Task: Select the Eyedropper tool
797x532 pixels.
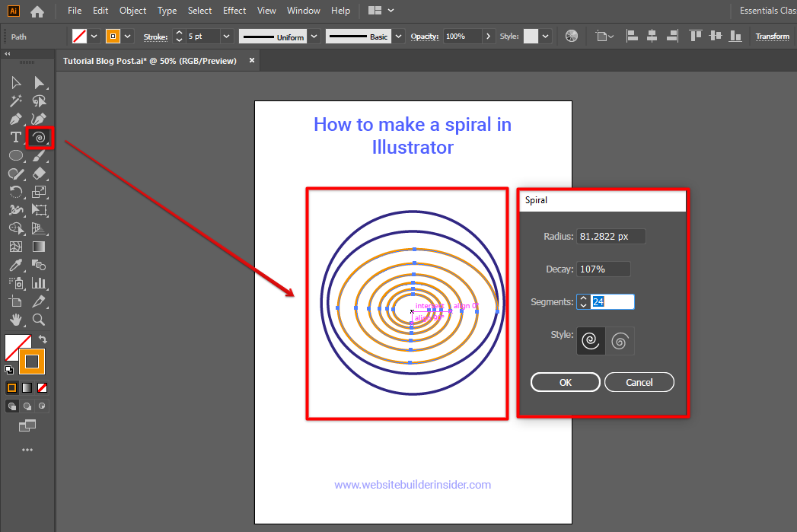Action: [x=17, y=265]
